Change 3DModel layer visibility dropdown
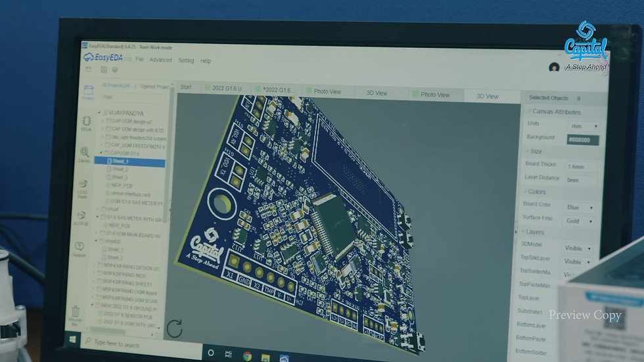 tap(577, 248)
